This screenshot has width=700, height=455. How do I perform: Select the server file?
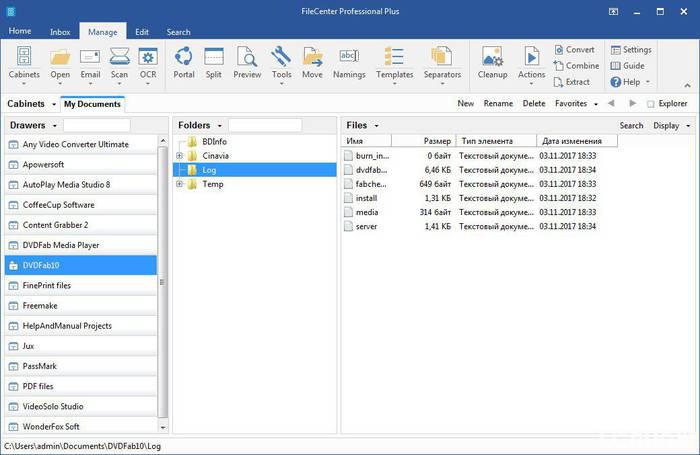(366, 226)
